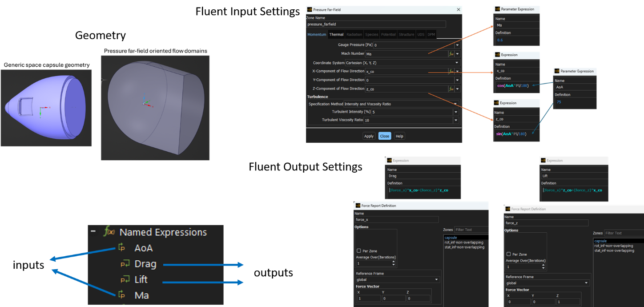
Task: Select Lift in Named Expressions tree
Action: click(x=141, y=280)
